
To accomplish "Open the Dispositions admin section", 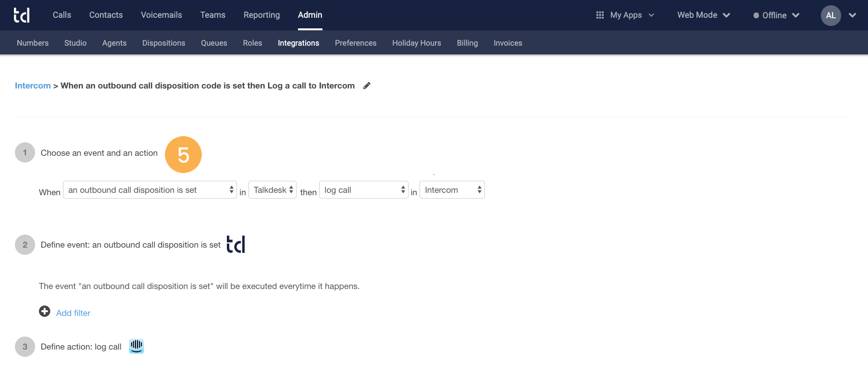I will tap(164, 43).
